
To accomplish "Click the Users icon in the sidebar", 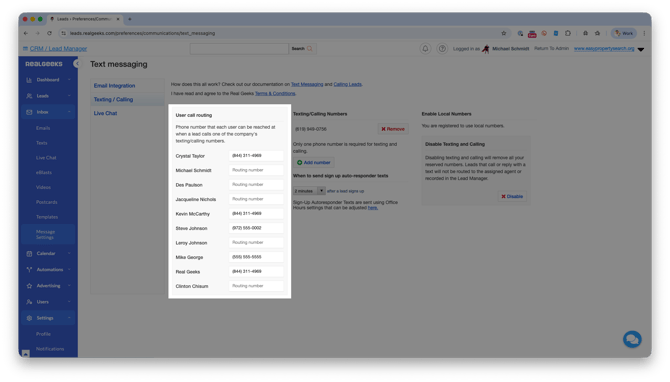I will click(x=29, y=302).
